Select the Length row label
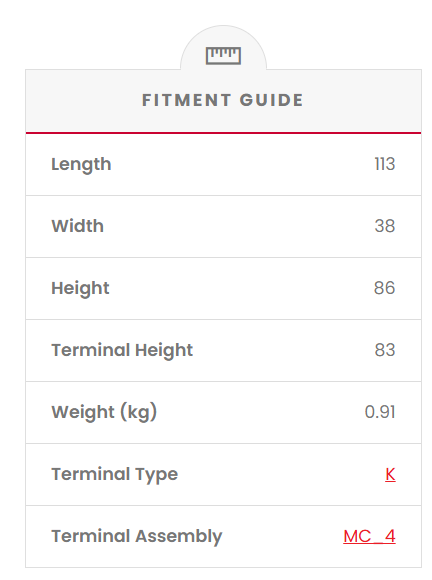Image resolution: width=432 pixels, height=580 pixels. point(81,165)
